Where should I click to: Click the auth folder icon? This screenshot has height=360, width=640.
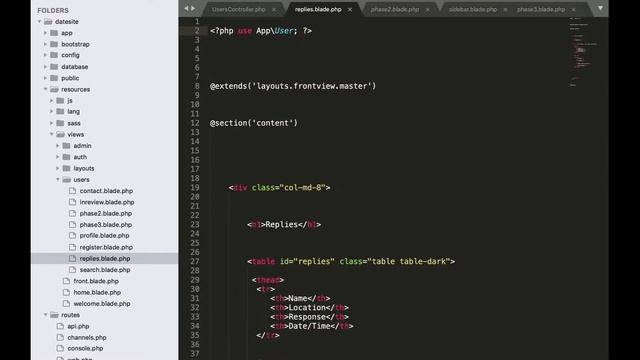point(67,157)
